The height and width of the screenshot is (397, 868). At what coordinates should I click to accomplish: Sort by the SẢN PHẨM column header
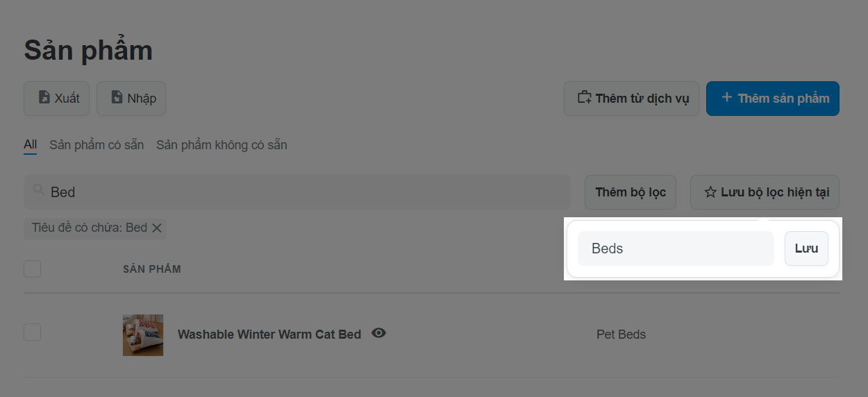(152, 269)
